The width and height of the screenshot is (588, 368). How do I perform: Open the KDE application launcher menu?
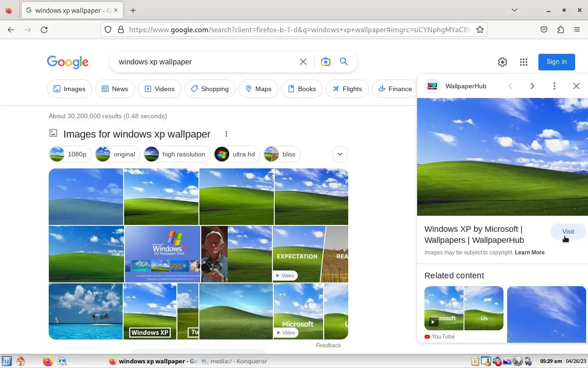click(x=6, y=361)
